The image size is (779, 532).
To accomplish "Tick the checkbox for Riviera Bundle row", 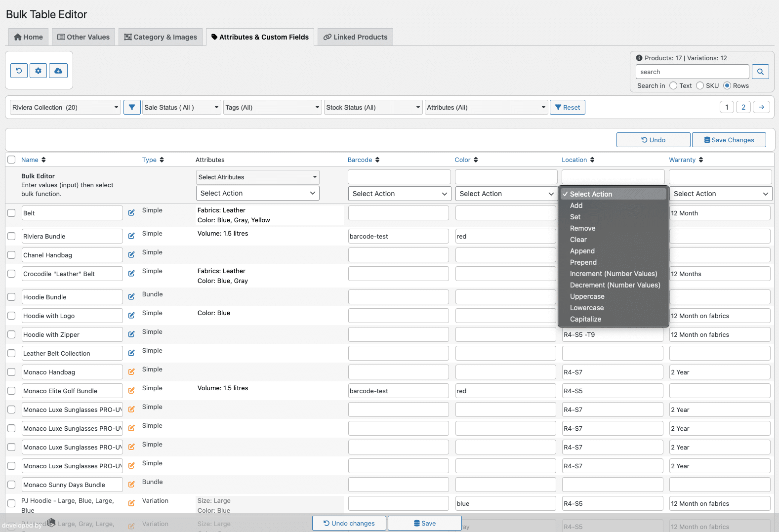I will coord(11,236).
